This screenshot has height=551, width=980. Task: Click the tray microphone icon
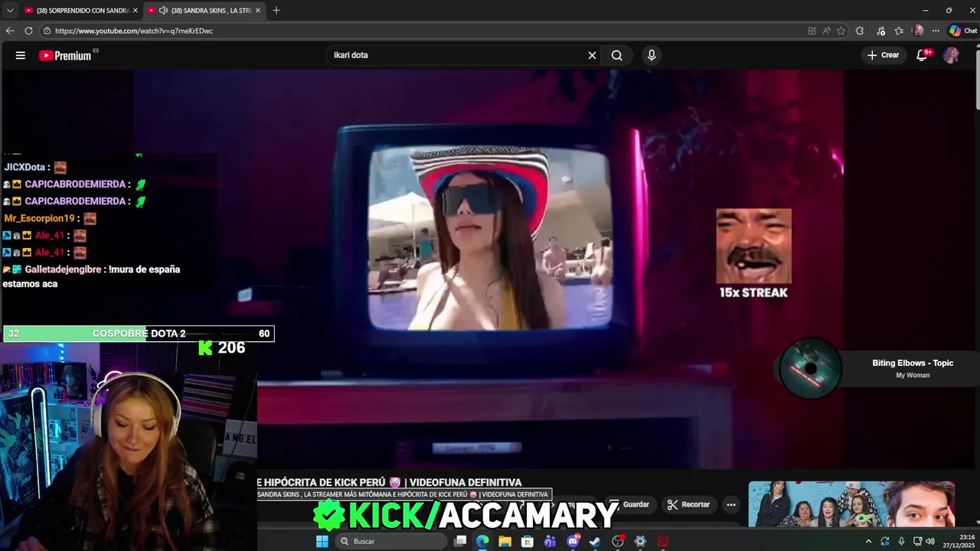(901, 541)
